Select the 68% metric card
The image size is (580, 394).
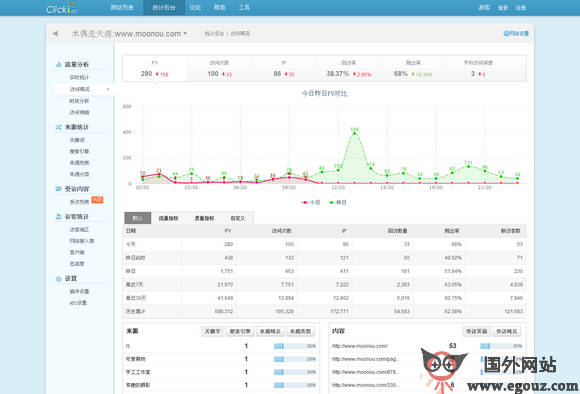[413, 68]
